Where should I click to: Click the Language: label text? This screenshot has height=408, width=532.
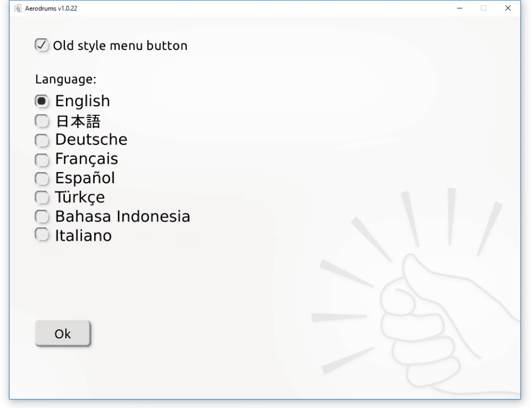coord(66,79)
